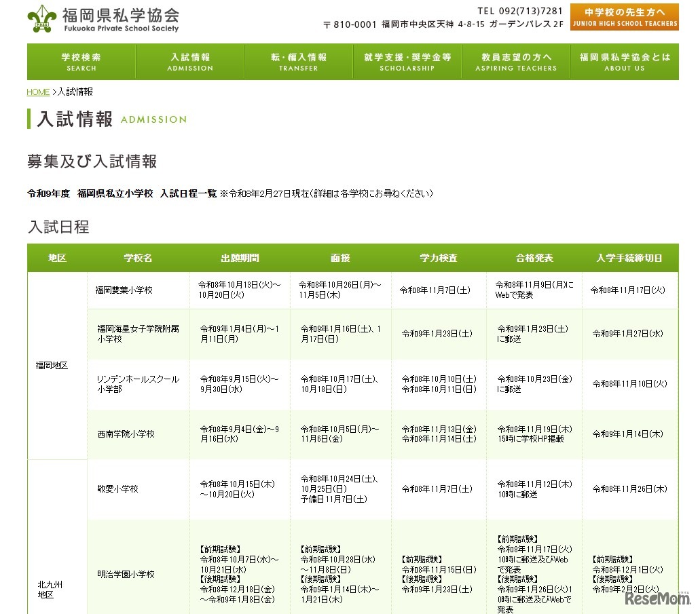Click リンデンホール application period 9月15日 cell
700x614 pixels.
pyautogui.click(x=240, y=384)
